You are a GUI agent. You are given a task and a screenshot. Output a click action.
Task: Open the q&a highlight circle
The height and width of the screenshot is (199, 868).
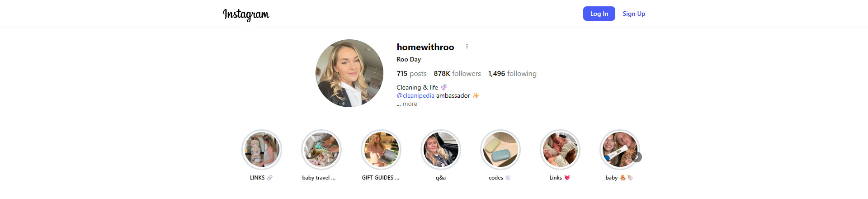(441, 150)
